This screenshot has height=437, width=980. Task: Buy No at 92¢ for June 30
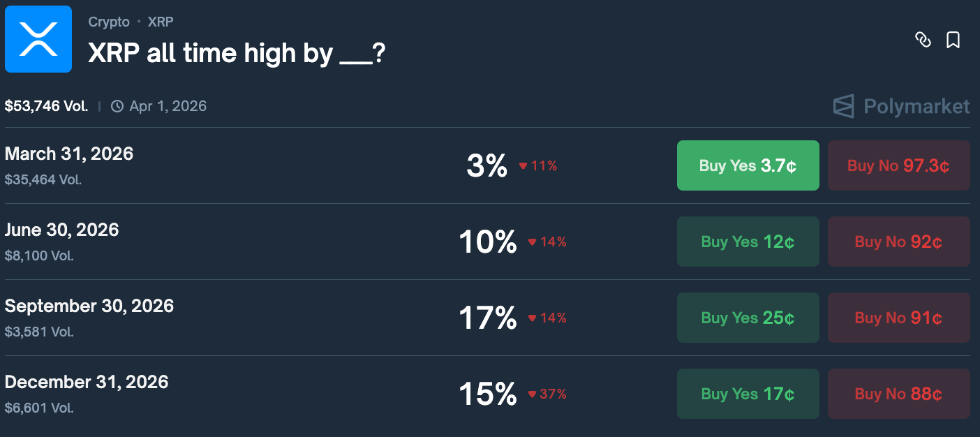[x=898, y=242]
